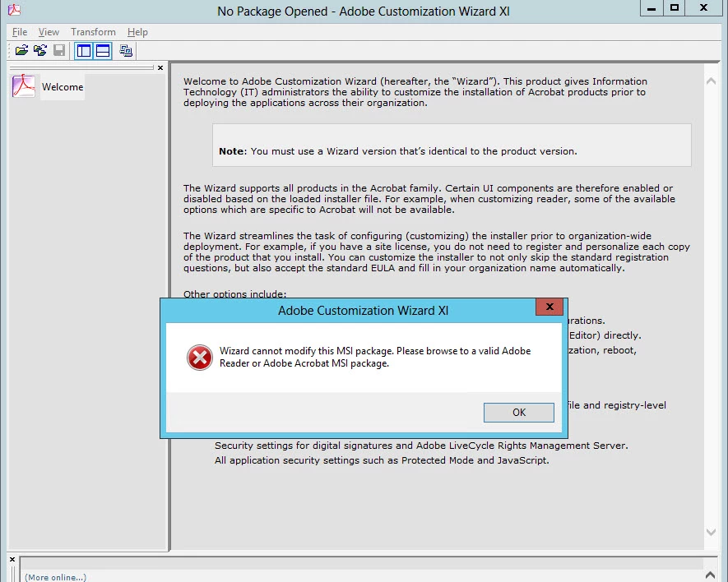Click the 'Wizard cannot modify this MSI package' message
The height and width of the screenshot is (582, 728).
pos(375,357)
